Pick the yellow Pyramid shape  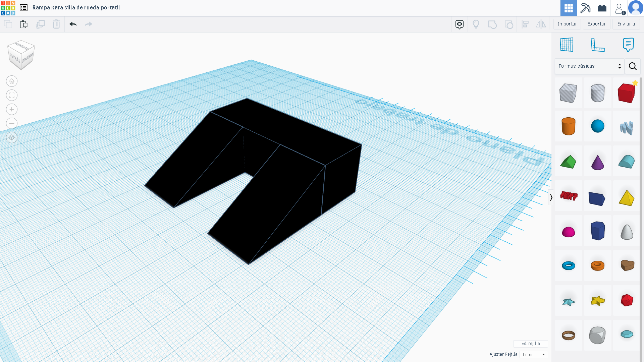[626, 198]
